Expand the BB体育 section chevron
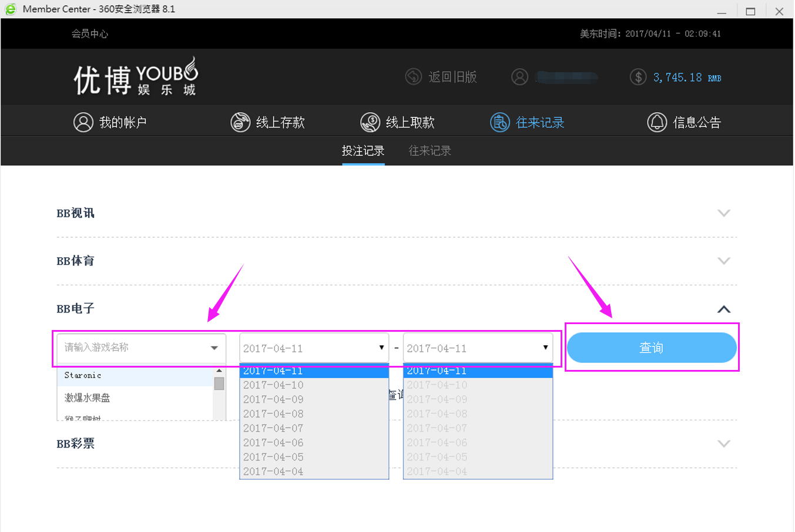 pos(724,261)
